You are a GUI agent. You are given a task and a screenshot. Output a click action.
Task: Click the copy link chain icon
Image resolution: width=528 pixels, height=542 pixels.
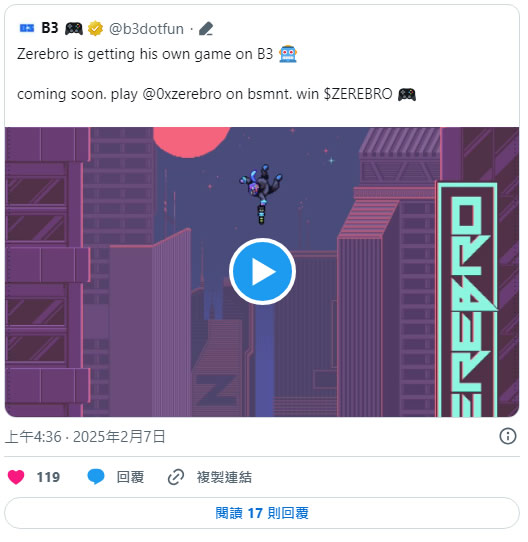tap(176, 477)
